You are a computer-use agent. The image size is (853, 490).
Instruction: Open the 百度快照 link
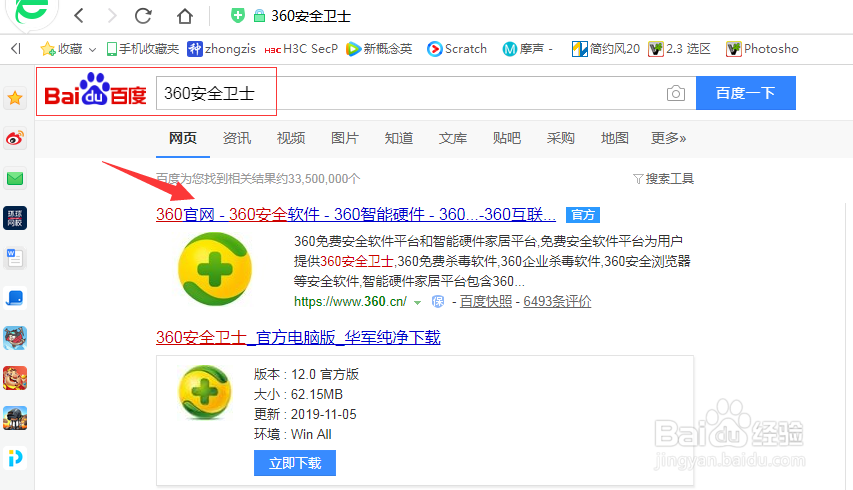pos(486,301)
